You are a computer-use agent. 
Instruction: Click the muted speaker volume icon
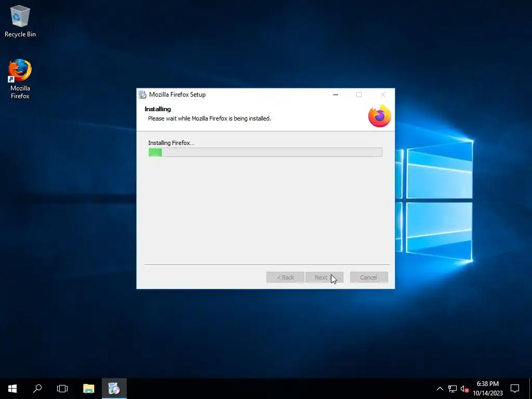tap(464, 389)
